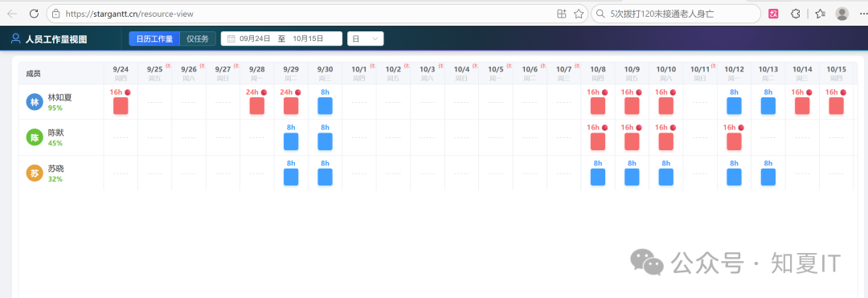868x298 pixels.
Task: Click 林知夏's red block on 10/14
Action: (x=803, y=105)
